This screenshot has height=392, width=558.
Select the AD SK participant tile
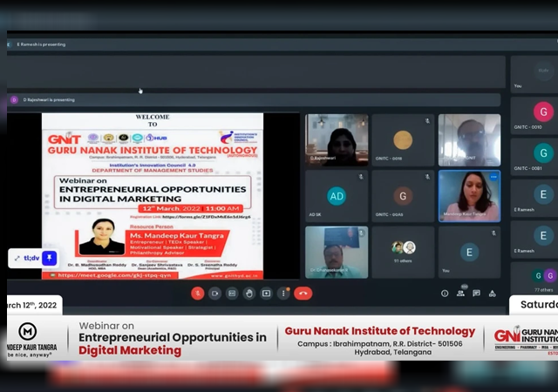tap(337, 196)
